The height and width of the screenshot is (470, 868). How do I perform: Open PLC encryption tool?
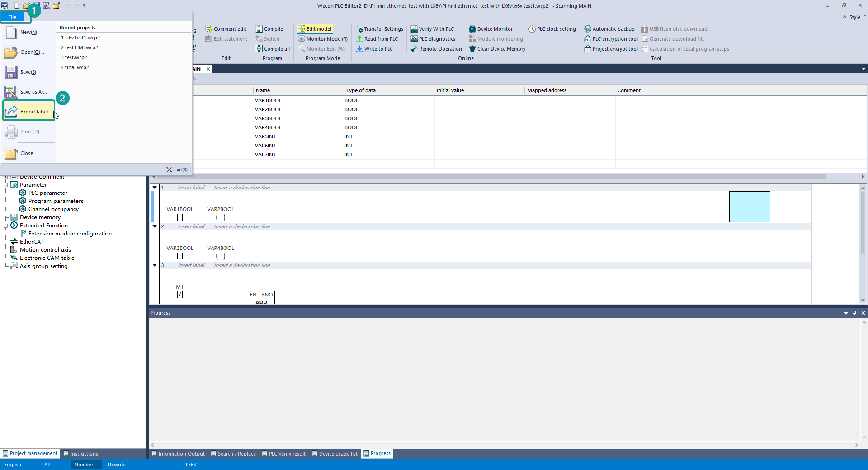click(611, 39)
